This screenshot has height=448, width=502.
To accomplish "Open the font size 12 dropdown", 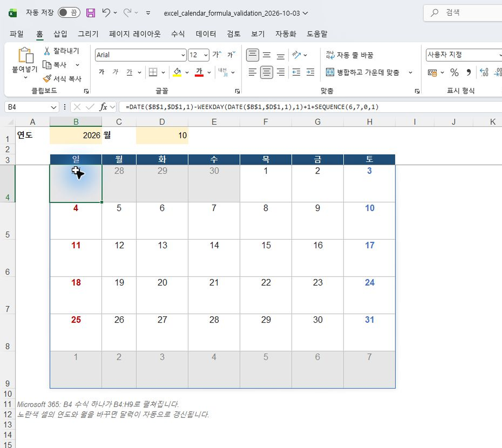I will (206, 55).
